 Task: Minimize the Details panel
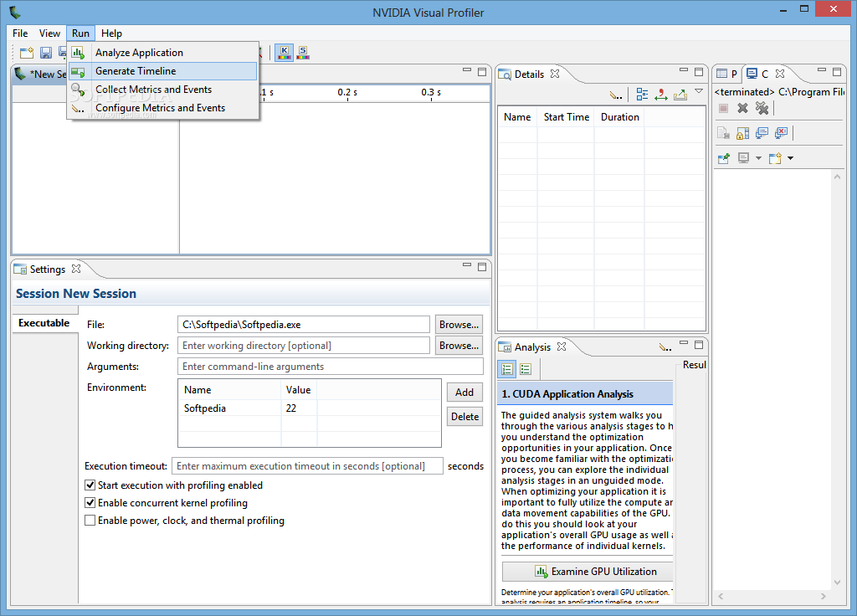pyautogui.click(x=684, y=70)
